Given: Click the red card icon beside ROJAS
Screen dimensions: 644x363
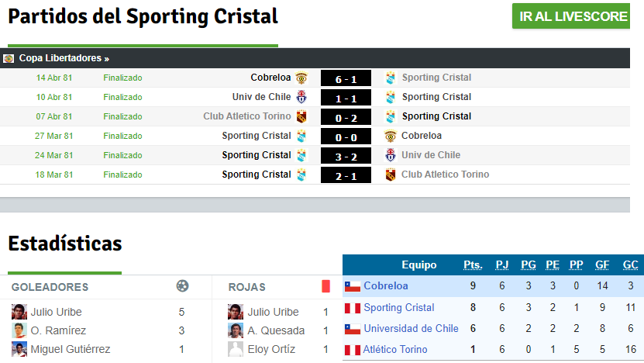Looking at the screenshot, I should [325, 286].
